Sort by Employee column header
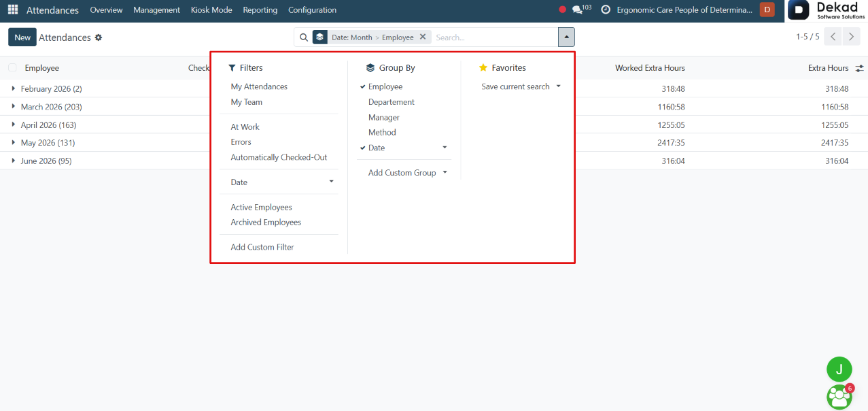 (42, 68)
